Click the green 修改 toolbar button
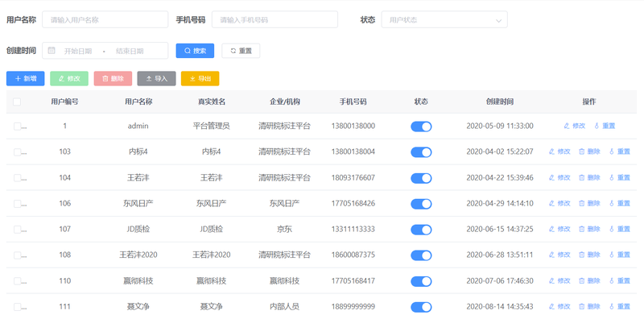This screenshot has width=644, height=315. tap(69, 78)
